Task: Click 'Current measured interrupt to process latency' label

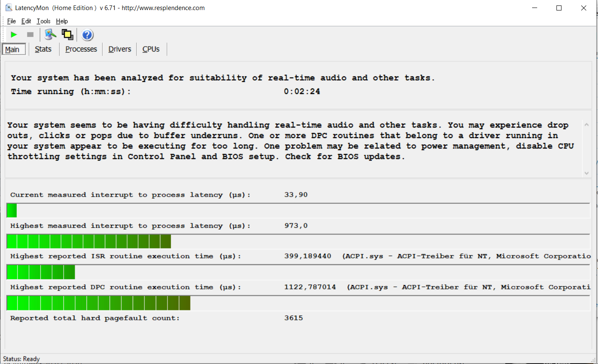Action: click(130, 195)
